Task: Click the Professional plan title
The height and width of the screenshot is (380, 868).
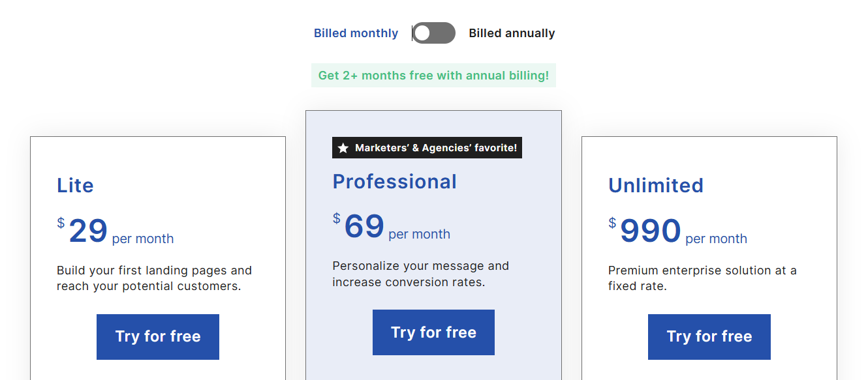Action: pos(395,181)
